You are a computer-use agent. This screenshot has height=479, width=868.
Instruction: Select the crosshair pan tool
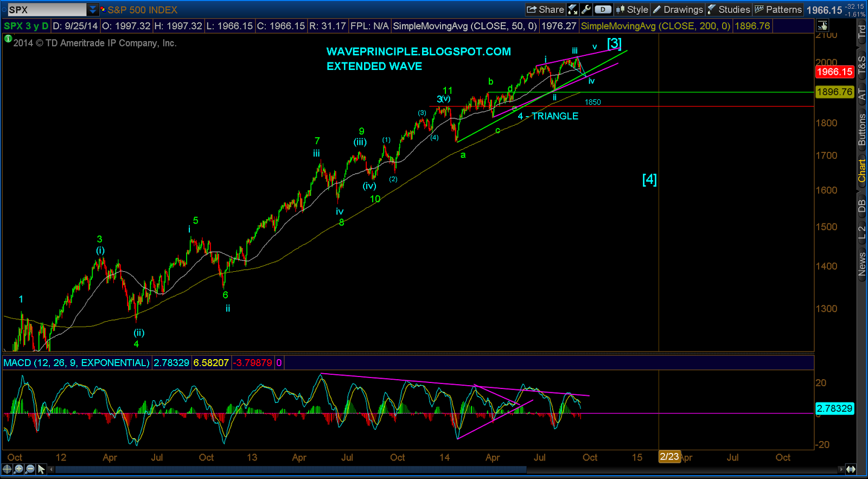coord(7,469)
